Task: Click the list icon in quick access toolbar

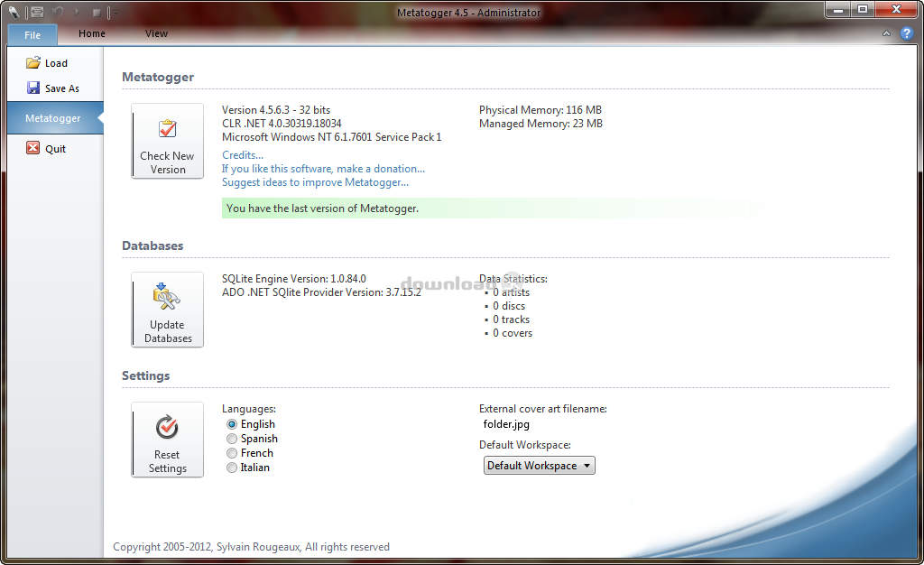Action: 37,12
